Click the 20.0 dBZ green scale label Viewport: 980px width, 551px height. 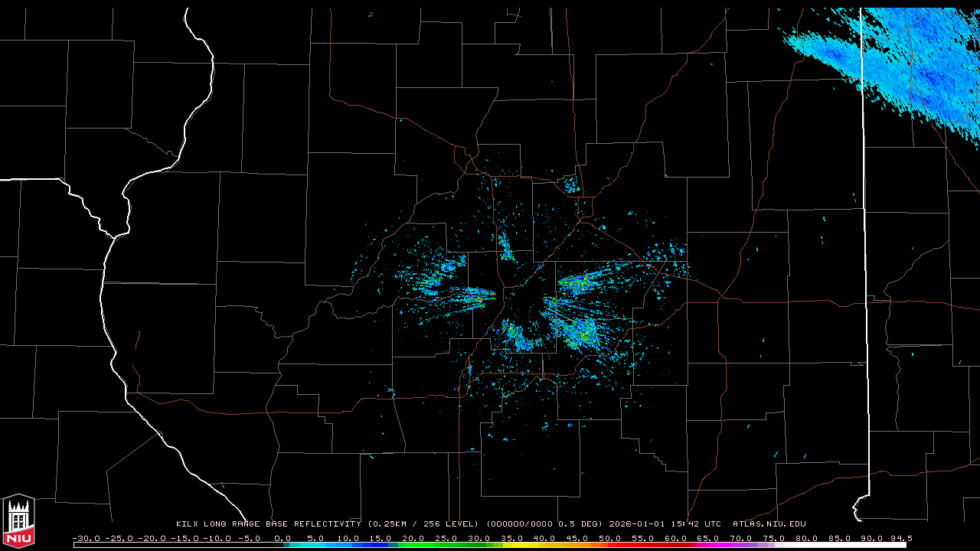pos(413,538)
